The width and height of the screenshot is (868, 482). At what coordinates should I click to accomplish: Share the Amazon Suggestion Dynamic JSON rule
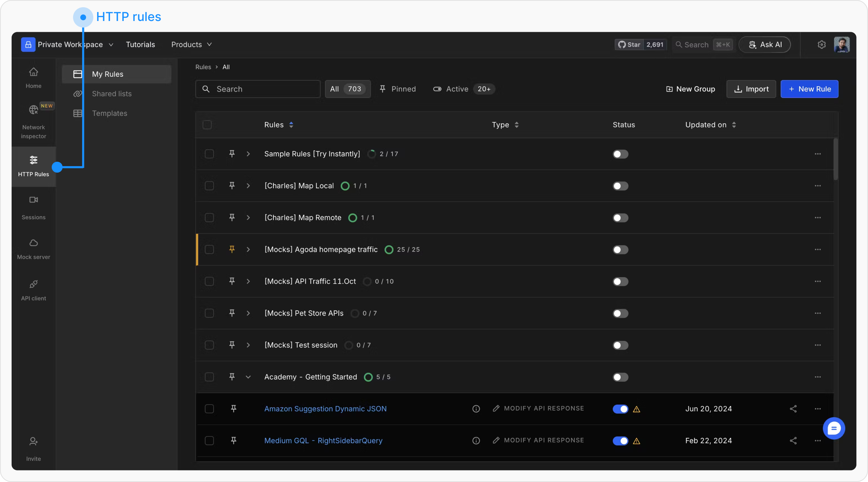793,409
